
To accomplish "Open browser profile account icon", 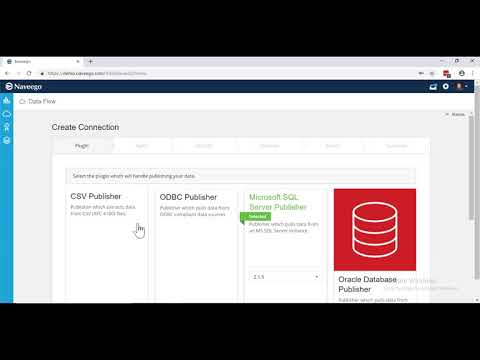I will [x=462, y=73].
